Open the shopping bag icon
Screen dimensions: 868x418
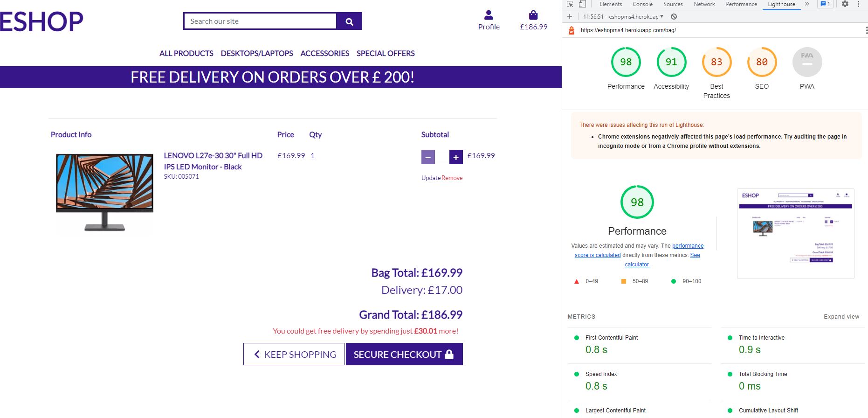click(533, 15)
